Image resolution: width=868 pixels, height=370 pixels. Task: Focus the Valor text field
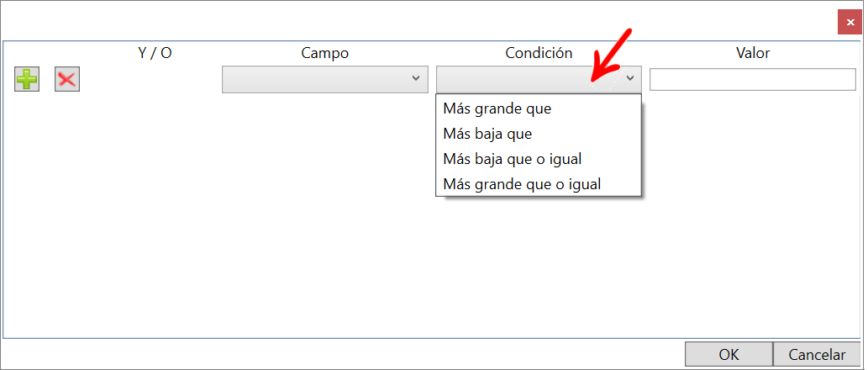[753, 79]
